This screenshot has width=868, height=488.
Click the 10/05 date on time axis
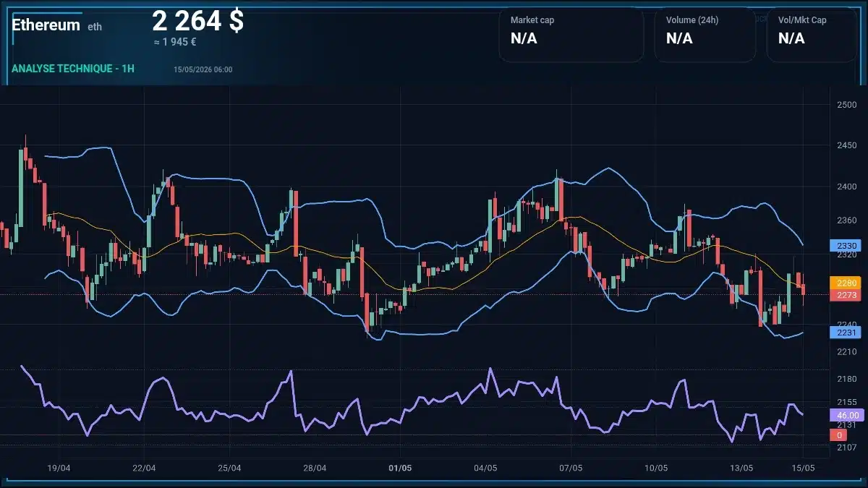tap(656, 468)
